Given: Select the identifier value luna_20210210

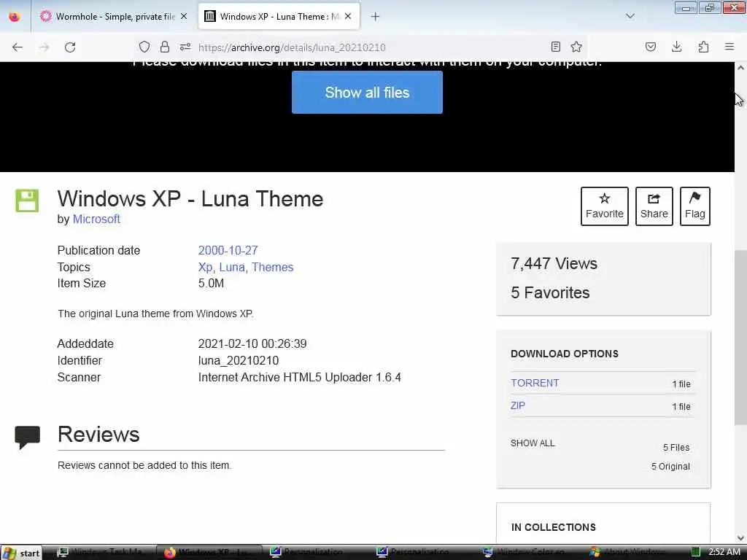Looking at the screenshot, I should pos(239,360).
